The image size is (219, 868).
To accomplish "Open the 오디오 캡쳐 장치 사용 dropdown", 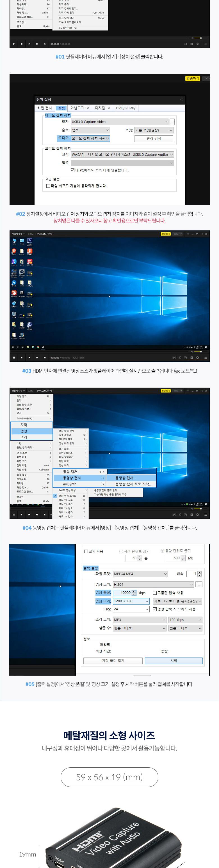I will tap(90, 138).
